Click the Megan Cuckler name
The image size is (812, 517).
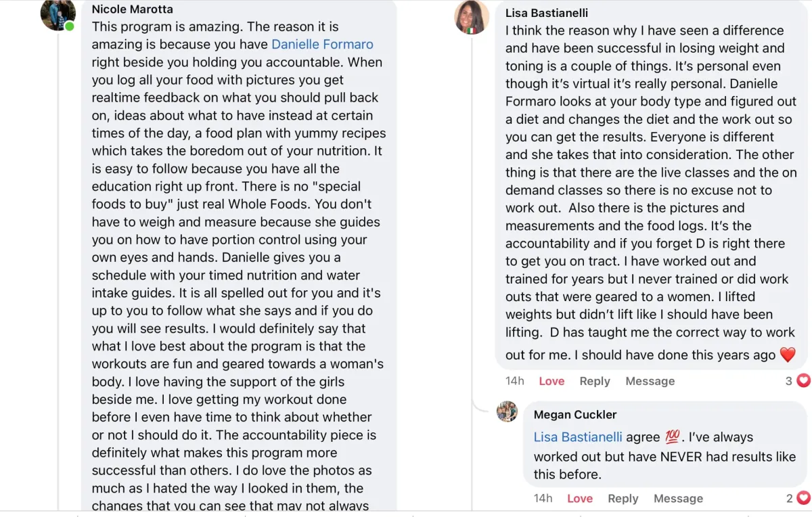[575, 415]
